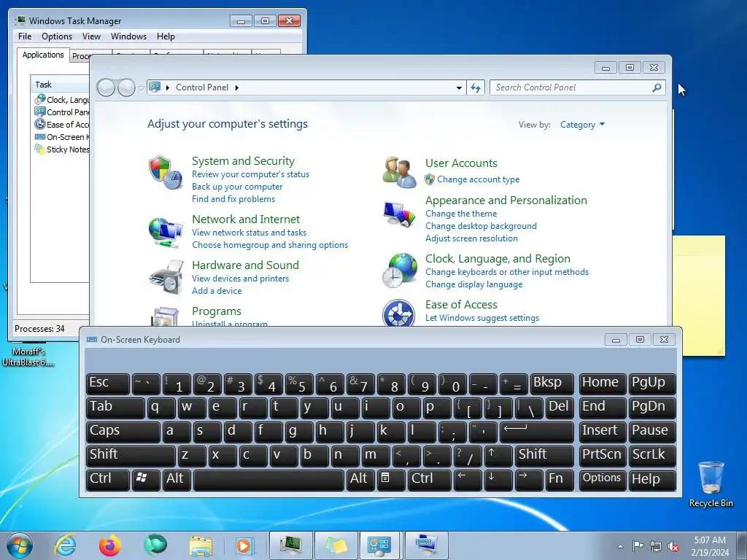The image size is (747, 560).
Task: Click the left arrow key on keyboard
Action: (x=468, y=479)
